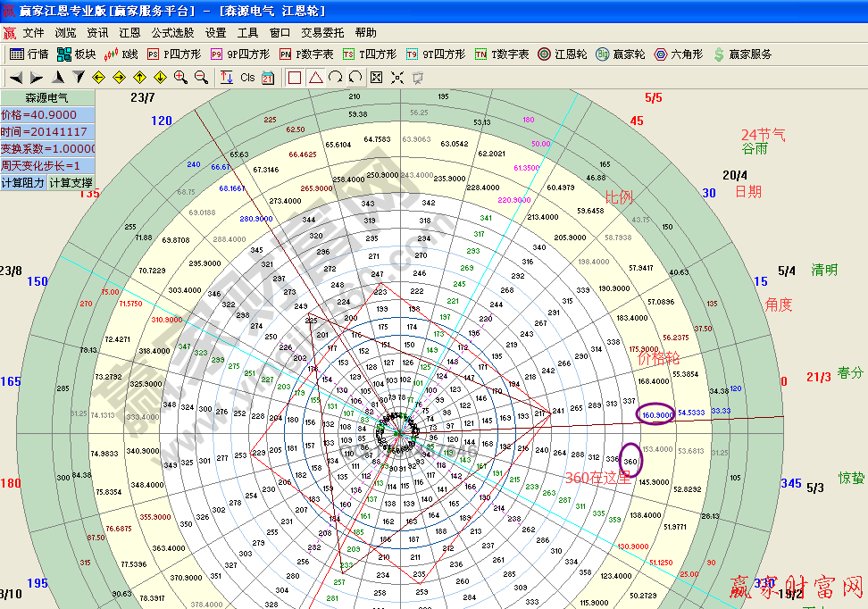Screen dimensions: 868x609
Task: Click the Cls clear button in toolbar
Action: 247,78
